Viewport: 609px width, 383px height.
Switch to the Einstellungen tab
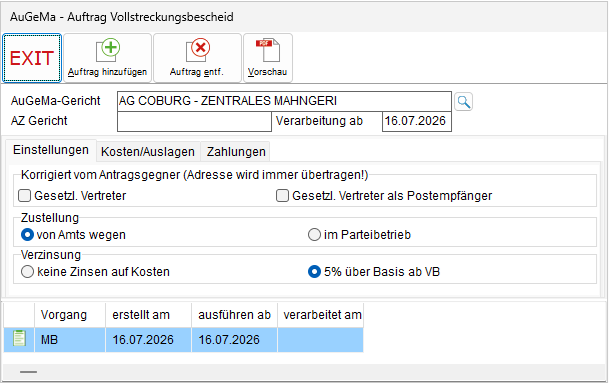tap(50, 150)
